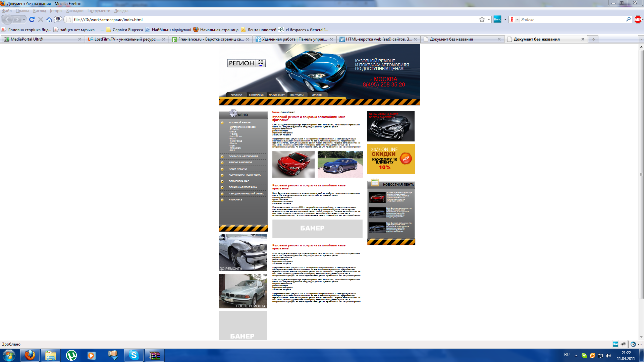The image size is (644, 362).
Task: Open a new tab with plus button
Action: tap(593, 39)
